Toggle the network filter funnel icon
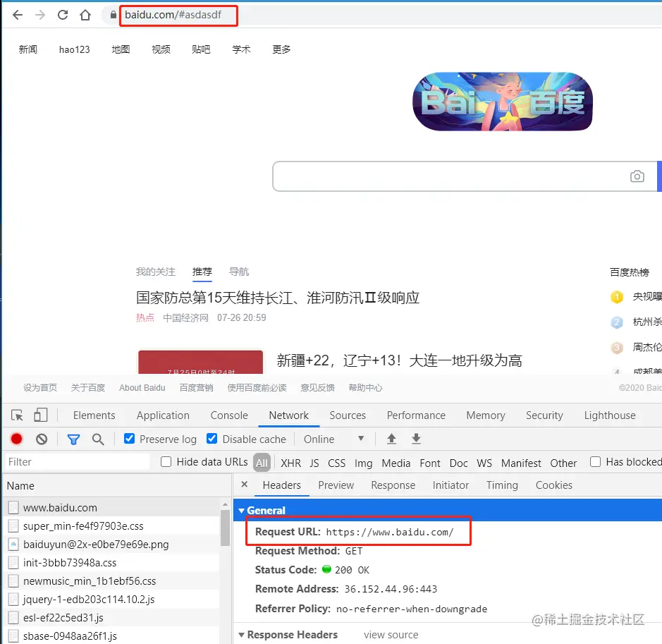The height and width of the screenshot is (644, 662). point(73,439)
